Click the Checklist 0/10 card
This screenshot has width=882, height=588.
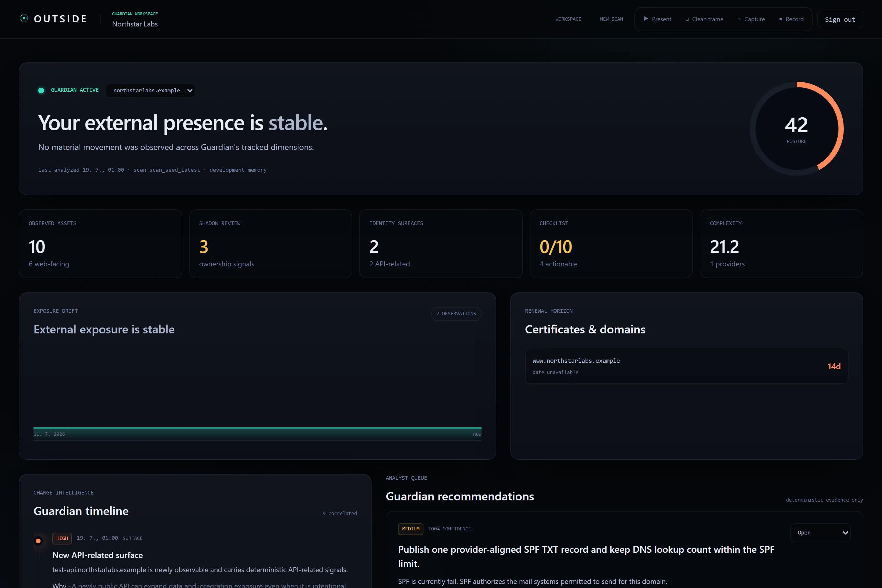pos(611,244)
